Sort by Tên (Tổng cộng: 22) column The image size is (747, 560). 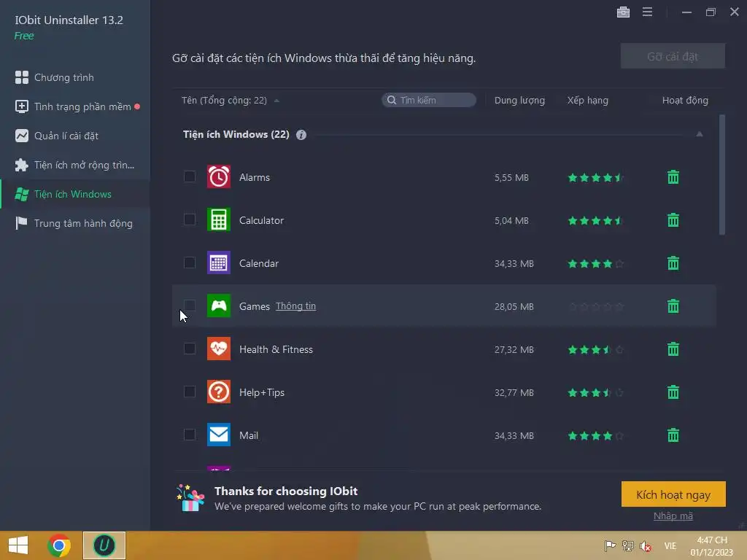(224, 101)
